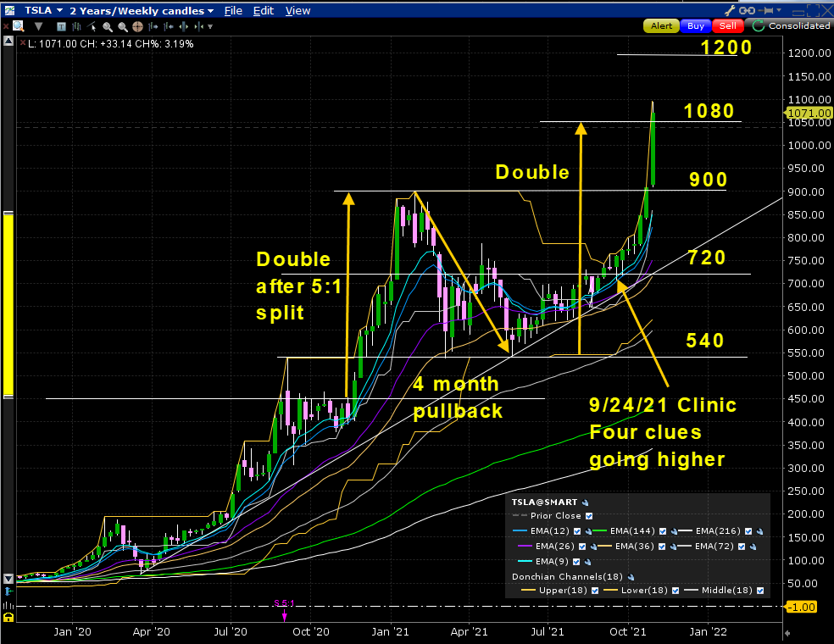This screenshot has width=834, height=644.
Task: Click the green refresh icon beside Consolidated
Action: (x=758, y=25)
